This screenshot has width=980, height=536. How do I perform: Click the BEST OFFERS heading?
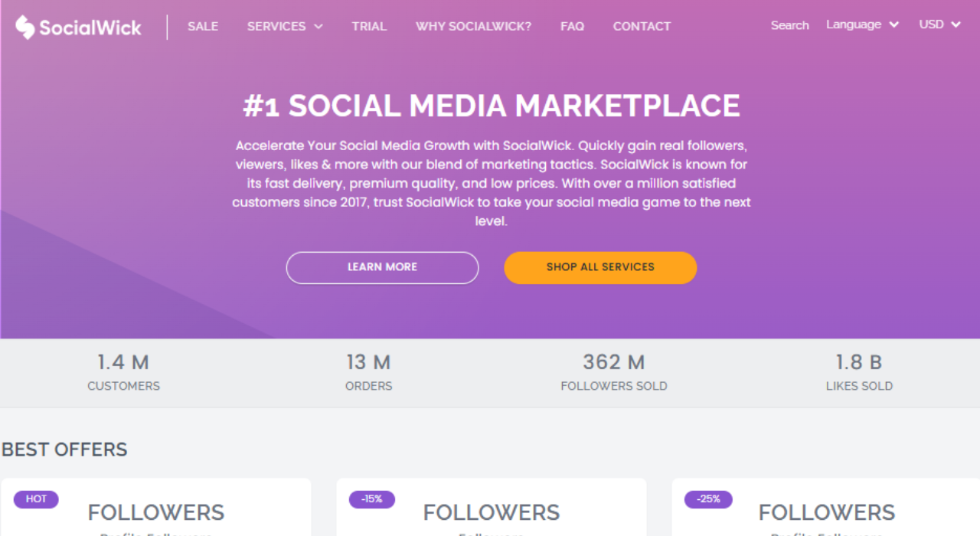pyautogui.click(x=64, y=449)
